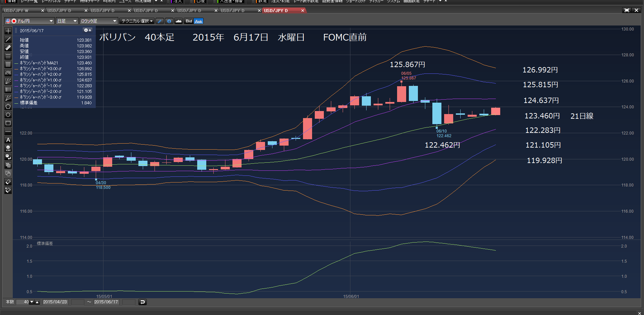Image resolution: width=644 pixels, height=315 pixels.
Task: Switch price display to Bid
Action: pos(189,21)
